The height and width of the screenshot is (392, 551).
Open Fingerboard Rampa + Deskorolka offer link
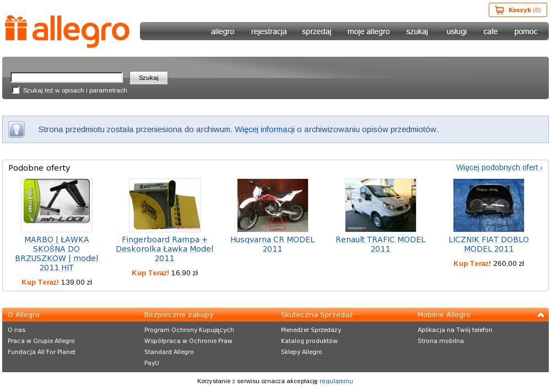point(164,249)
